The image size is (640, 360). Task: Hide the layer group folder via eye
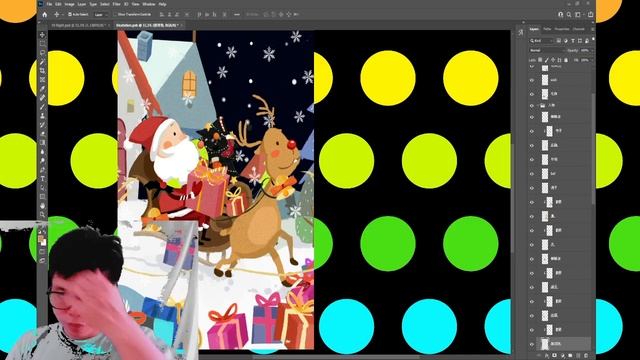pyautogui.click(x=532, y=105)
